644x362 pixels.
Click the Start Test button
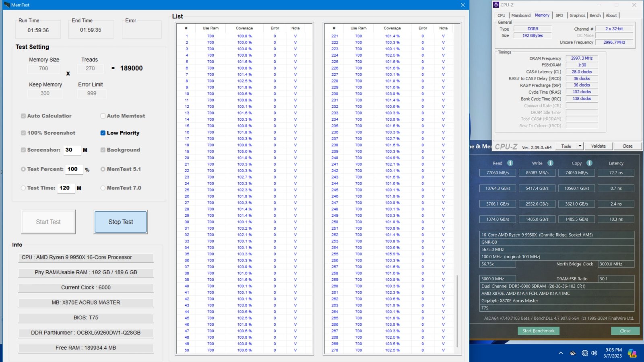[x=48, y=222]
